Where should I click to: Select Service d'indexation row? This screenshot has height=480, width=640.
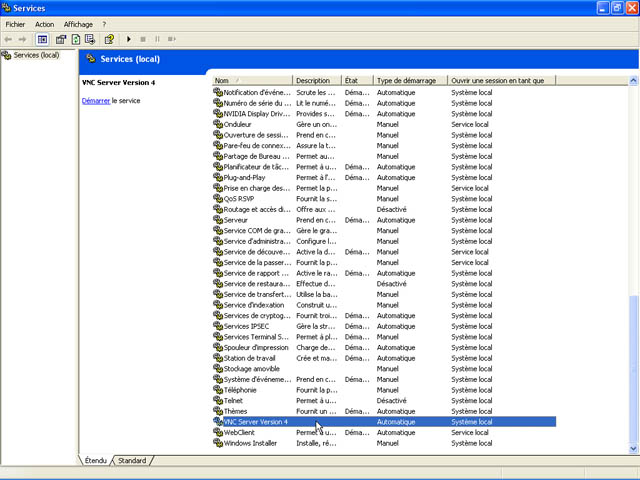(384, 305)
